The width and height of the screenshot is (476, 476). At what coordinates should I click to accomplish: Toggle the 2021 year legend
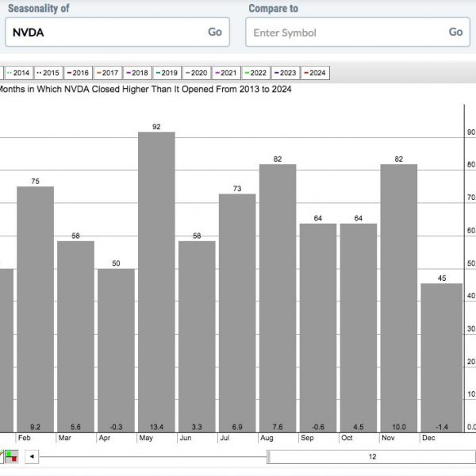(x=226, y=73)
